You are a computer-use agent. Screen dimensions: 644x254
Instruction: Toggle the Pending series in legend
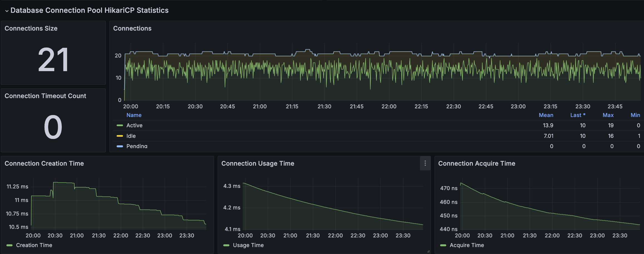[137, 146]
